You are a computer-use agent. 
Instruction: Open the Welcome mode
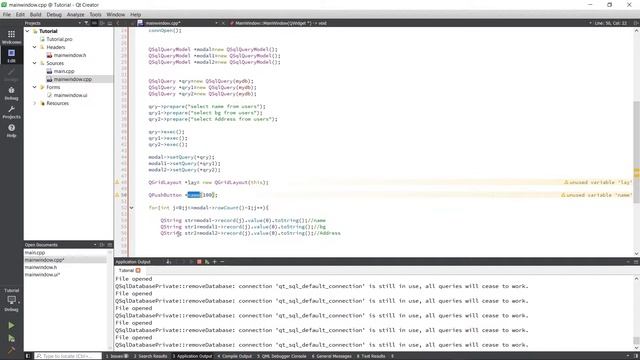(x=11, y=37)
